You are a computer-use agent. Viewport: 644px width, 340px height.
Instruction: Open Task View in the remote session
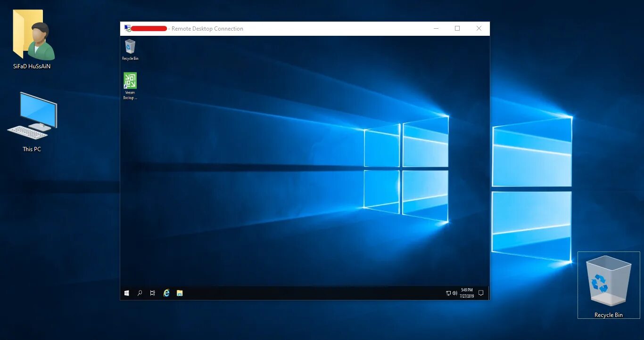pos(152,293)
